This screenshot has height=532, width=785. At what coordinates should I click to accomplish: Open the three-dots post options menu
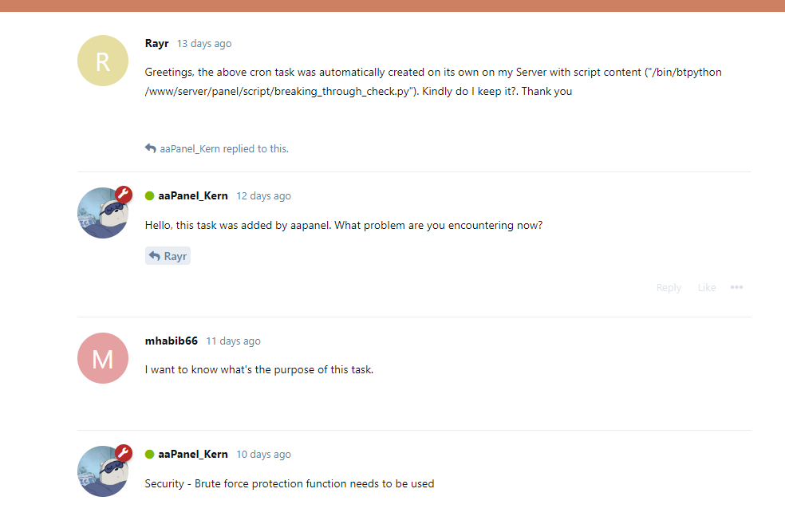pos(736,287)
